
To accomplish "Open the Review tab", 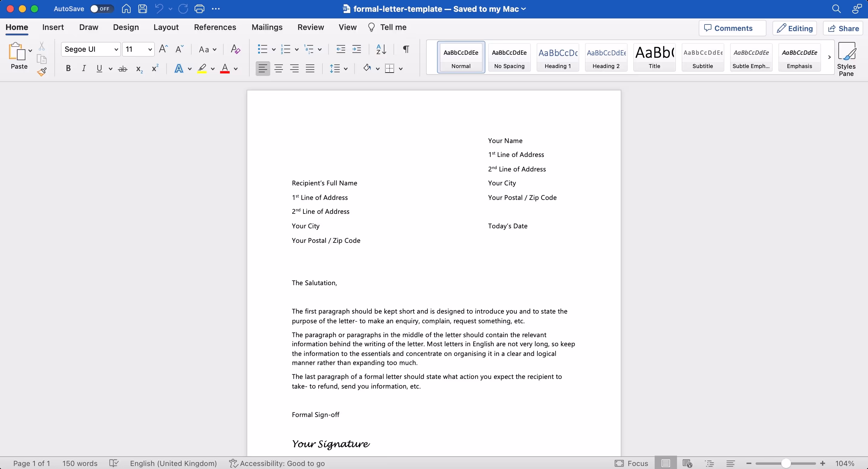I will pos(311,27).
